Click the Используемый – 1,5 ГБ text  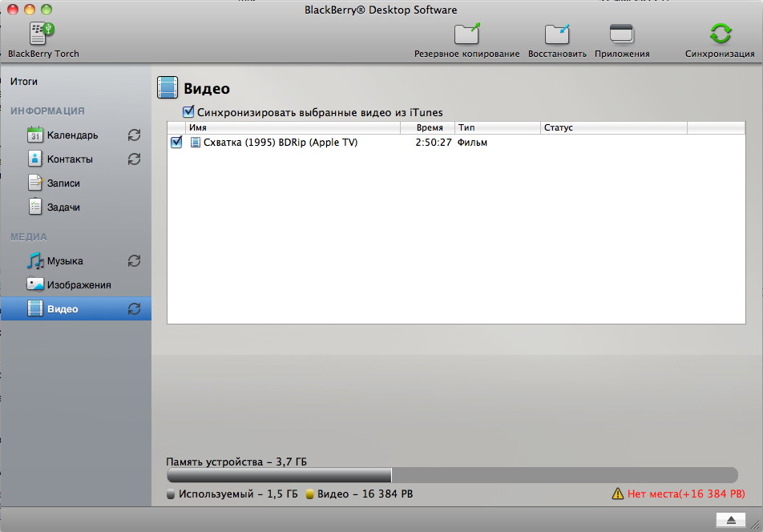238,494
